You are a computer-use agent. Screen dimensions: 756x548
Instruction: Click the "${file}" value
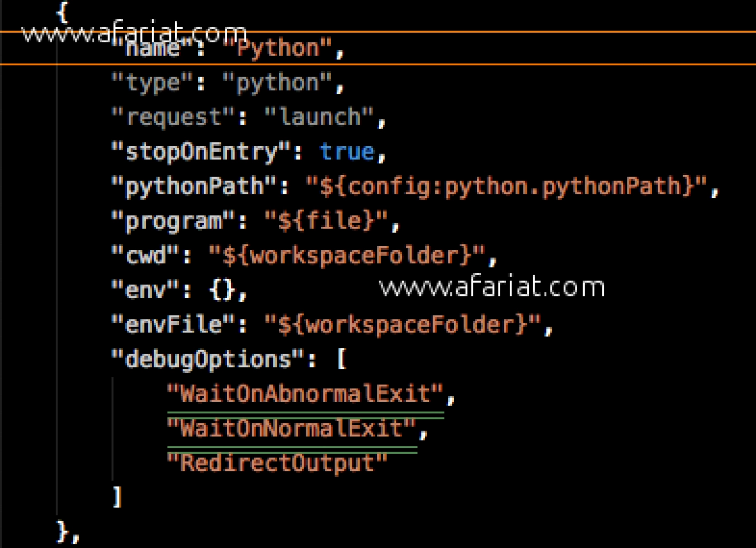[x=326, y=222]
